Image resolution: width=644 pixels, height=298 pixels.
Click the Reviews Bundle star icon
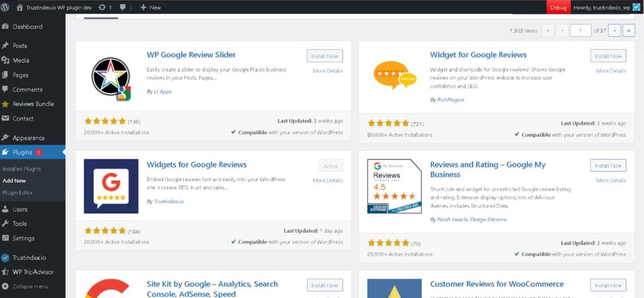[6, 104]
